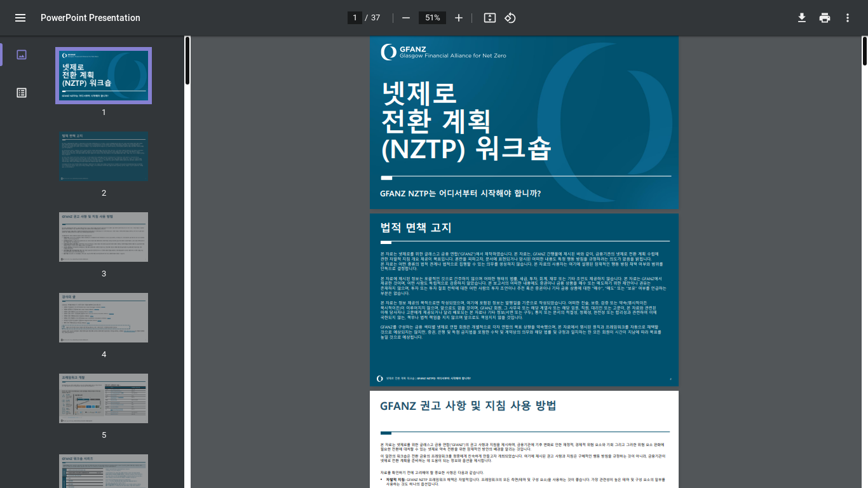Select page 5 thumbnail
This screenshot has height=488, width=868.
(104, 398)
